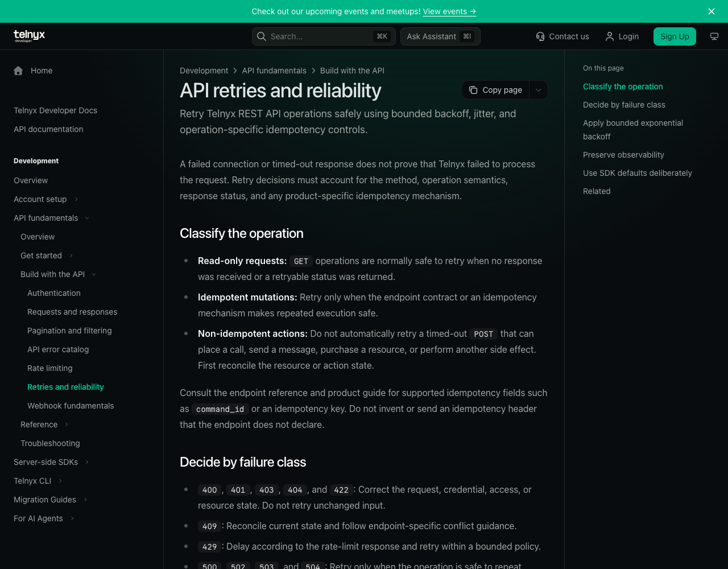728x569 pixels.
Task: Open the API error catalog page
Action: pos(58,349)
